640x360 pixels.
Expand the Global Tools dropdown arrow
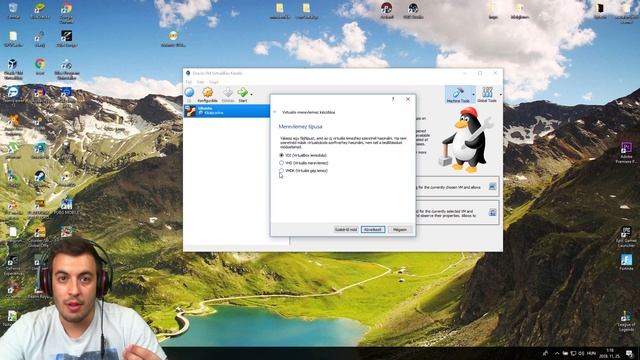(x=500, y=94)
